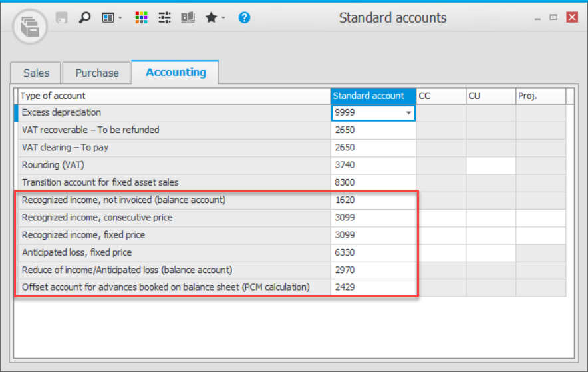Expand the favorites star dropdown arrow

[x=223, y=19]
